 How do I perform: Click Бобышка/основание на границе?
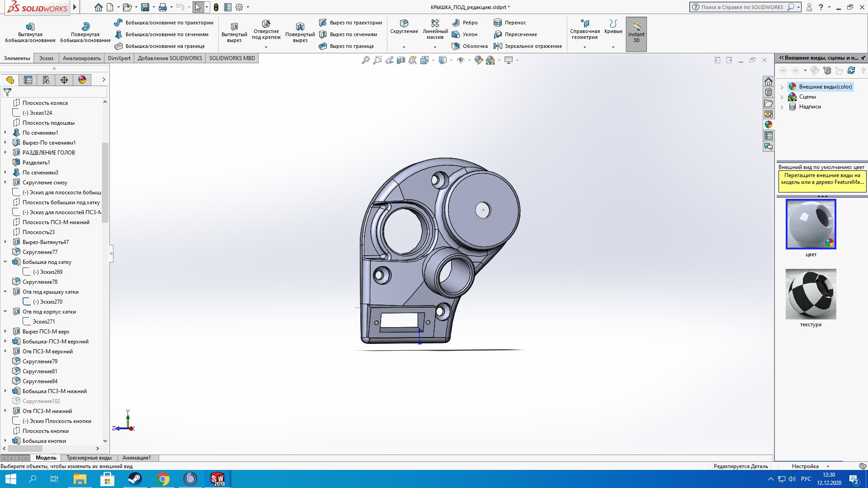160,46
